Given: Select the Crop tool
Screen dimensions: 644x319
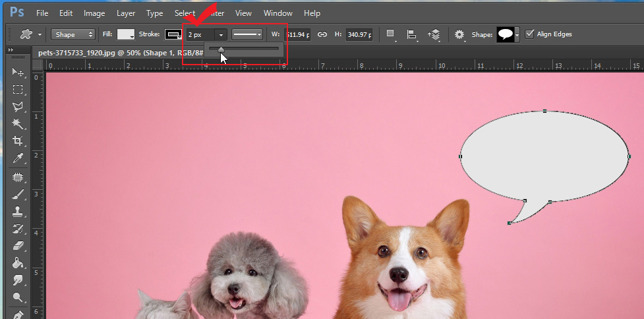Looking at the screenshot, I should [17, 141].
